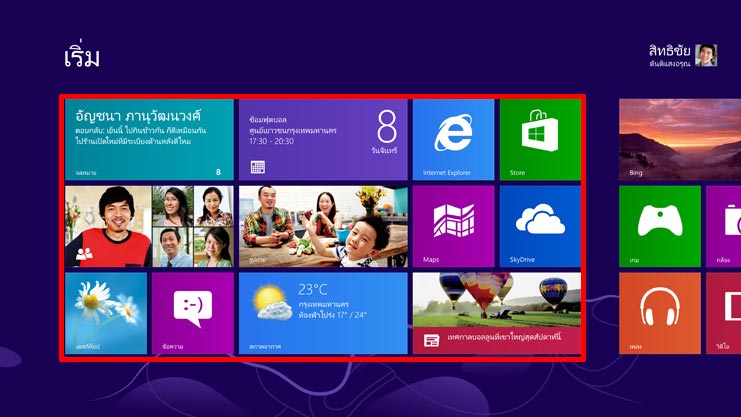Screen dimensions: 741x417
Task: Open the Music headphones tile
Action: [659, 313]
